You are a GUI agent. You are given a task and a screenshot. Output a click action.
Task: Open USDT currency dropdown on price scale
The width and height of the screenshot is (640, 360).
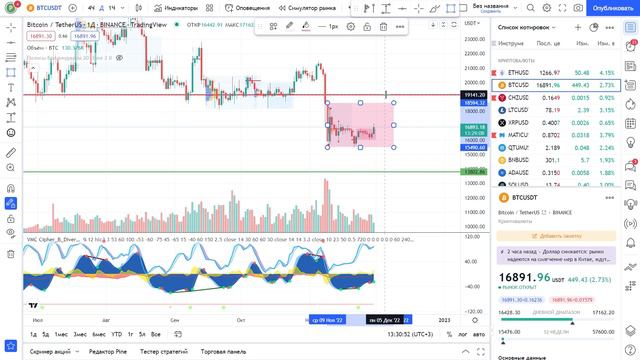(473, 24)
